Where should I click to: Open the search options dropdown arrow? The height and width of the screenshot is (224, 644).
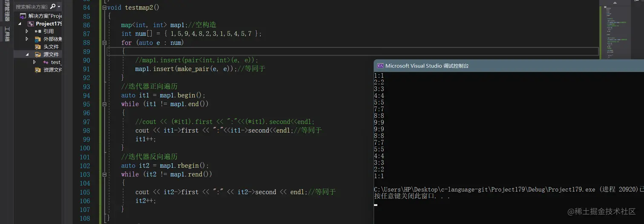[59, 7]
